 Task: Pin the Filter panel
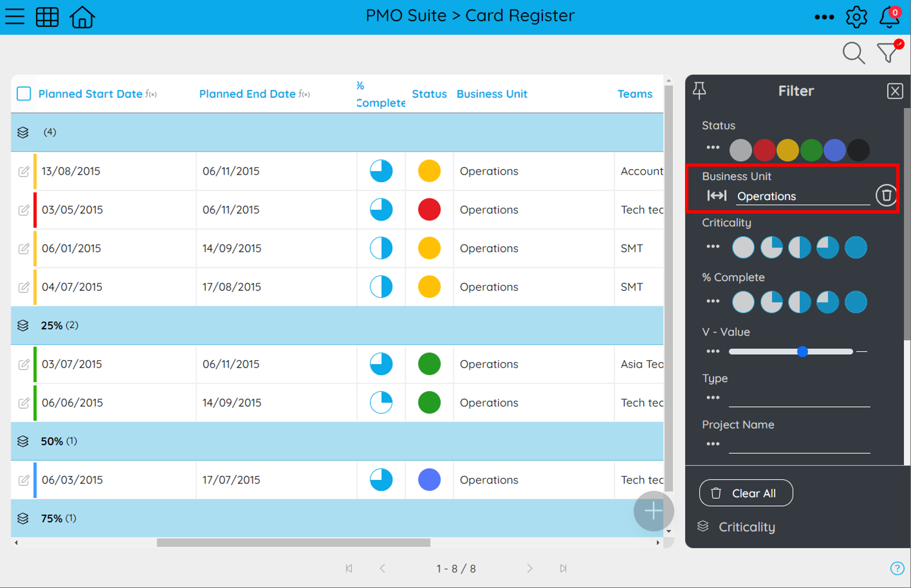point(699,91)
